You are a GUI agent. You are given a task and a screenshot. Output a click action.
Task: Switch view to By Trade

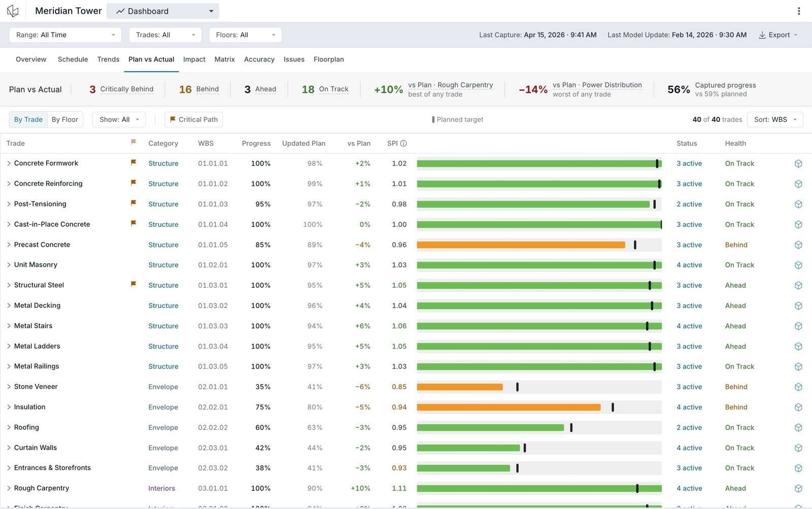28,120
